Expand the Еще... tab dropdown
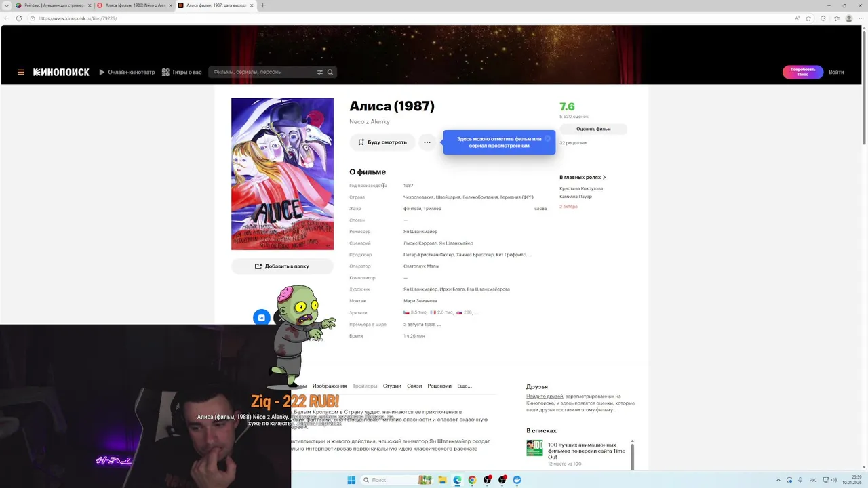Viewport: 868px width, 488px height. coord(465,386)
